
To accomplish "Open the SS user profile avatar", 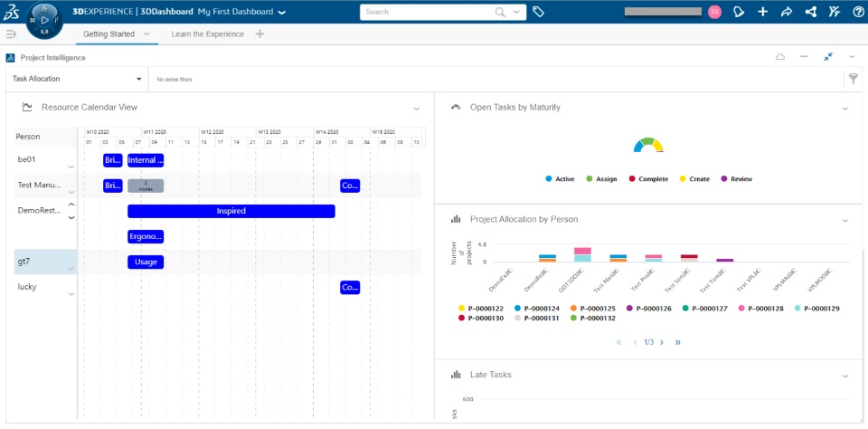I will pyautogui.click(x=714, y=12).
